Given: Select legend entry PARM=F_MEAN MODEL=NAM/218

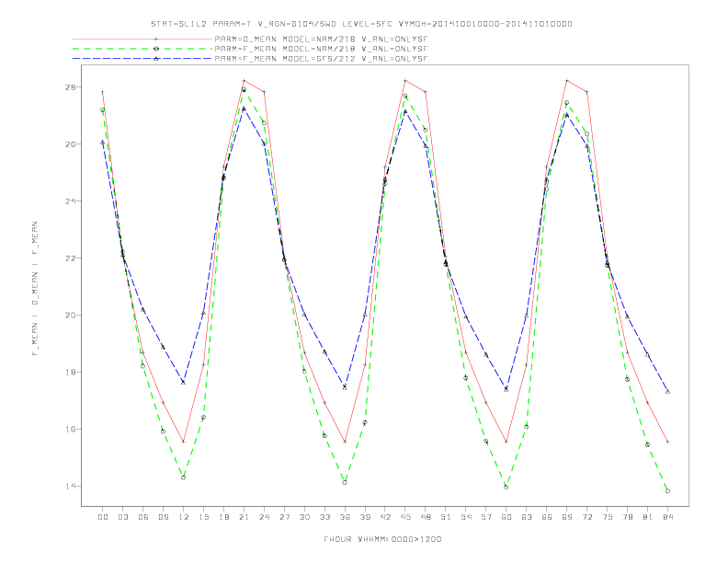Looking at the screenshot, I should pyautogui.click(x=321, y=49).
